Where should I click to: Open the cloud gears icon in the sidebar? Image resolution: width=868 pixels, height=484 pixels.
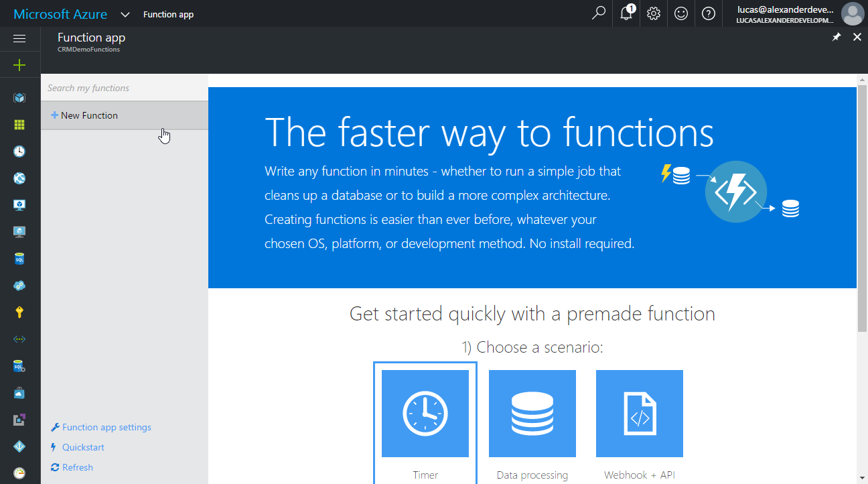[19, 286]
